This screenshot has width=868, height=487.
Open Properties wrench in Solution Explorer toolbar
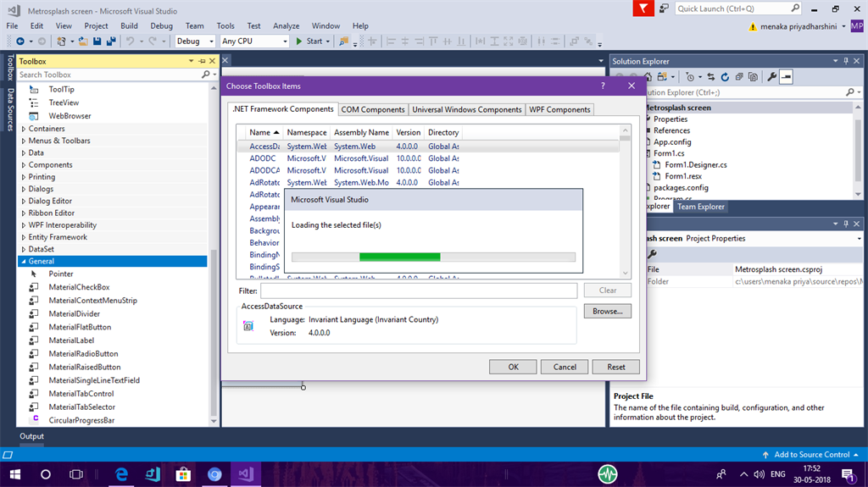tap(771, 77)
